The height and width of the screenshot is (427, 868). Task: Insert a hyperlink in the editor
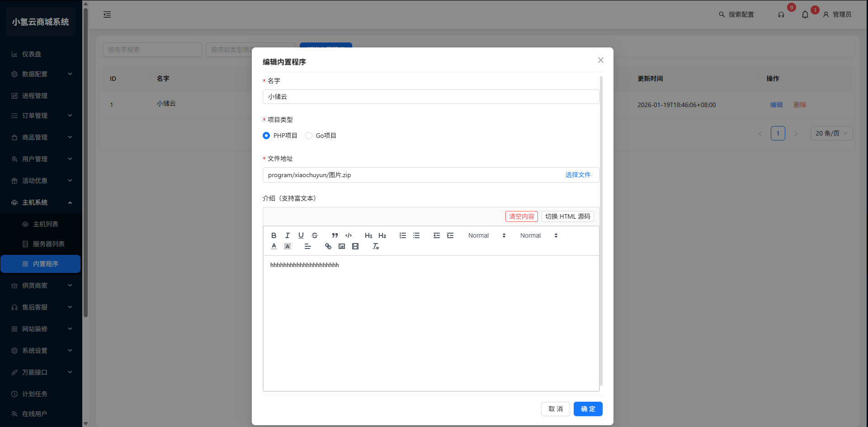point(328,246)
